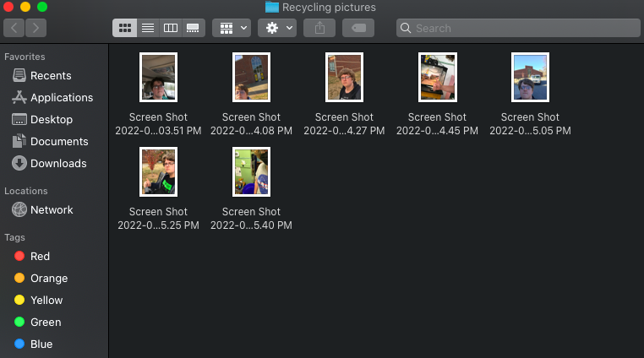This screenshot has height=358, width=644.
Task: Open Applications in sidebar
Action: coord(52,98)
